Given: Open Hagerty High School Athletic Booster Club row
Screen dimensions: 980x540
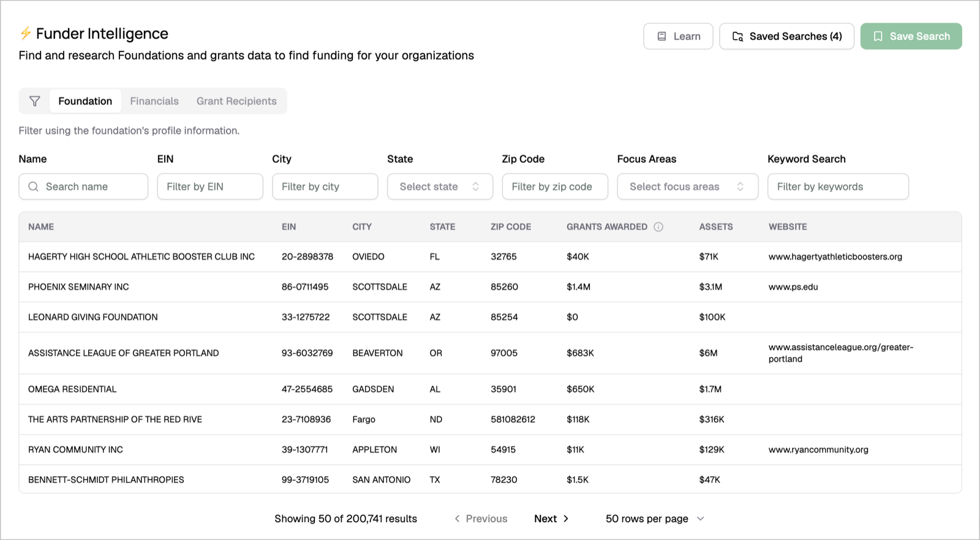Looking at the screenshot, I should tap(490, 257).
